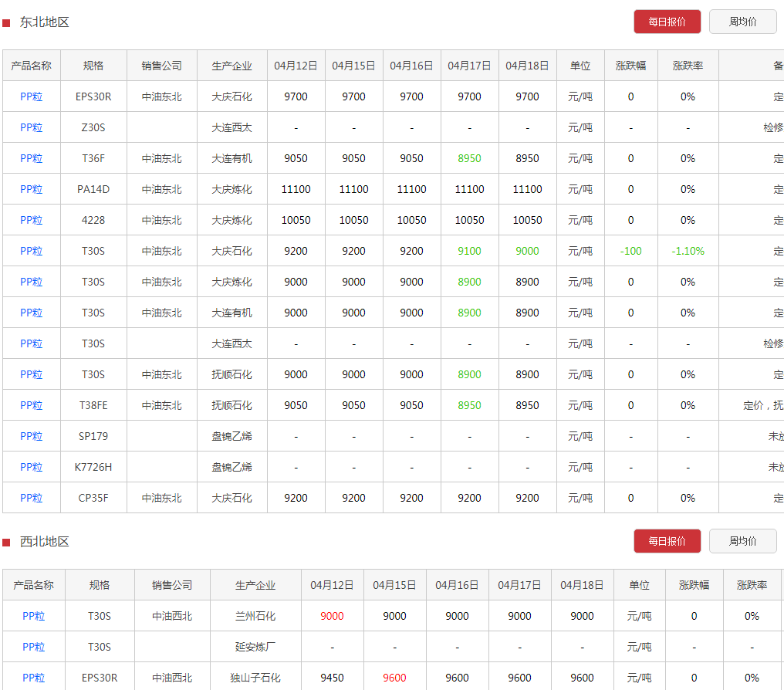784x690 pixels.
Task: Click 销售公司 header in 西北地区 table
Action: pos(172,585)
